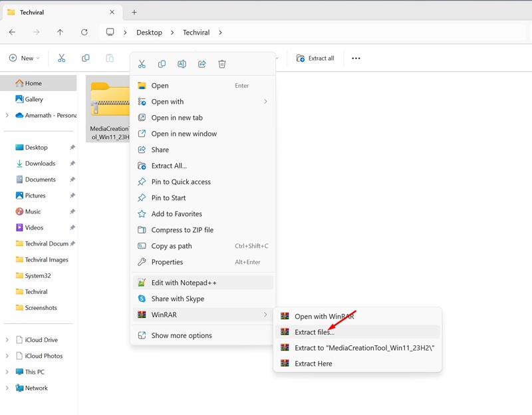Click the Cut icon in context menu

142,64
